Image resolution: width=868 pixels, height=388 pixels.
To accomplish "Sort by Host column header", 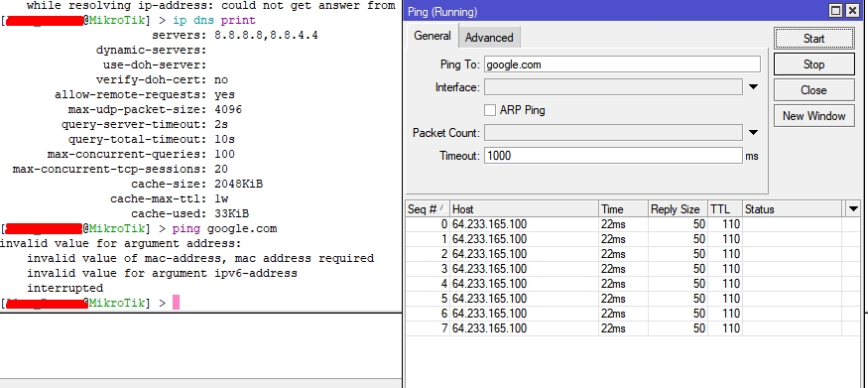I will tap(524, 209).
